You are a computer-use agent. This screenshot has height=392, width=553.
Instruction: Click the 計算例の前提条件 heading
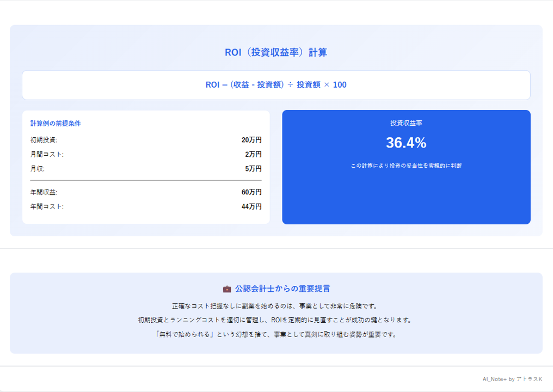[x=56, y=124]
